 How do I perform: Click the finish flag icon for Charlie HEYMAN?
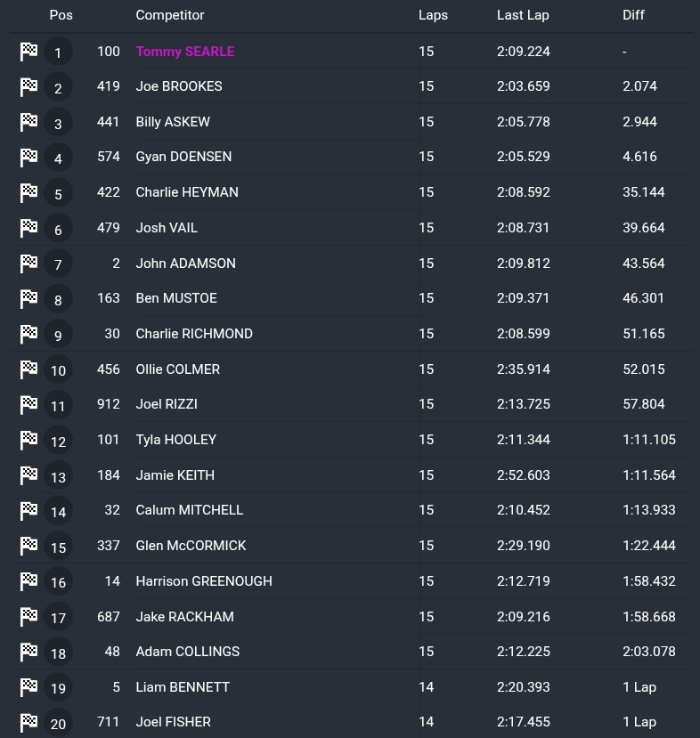(28, 192)
